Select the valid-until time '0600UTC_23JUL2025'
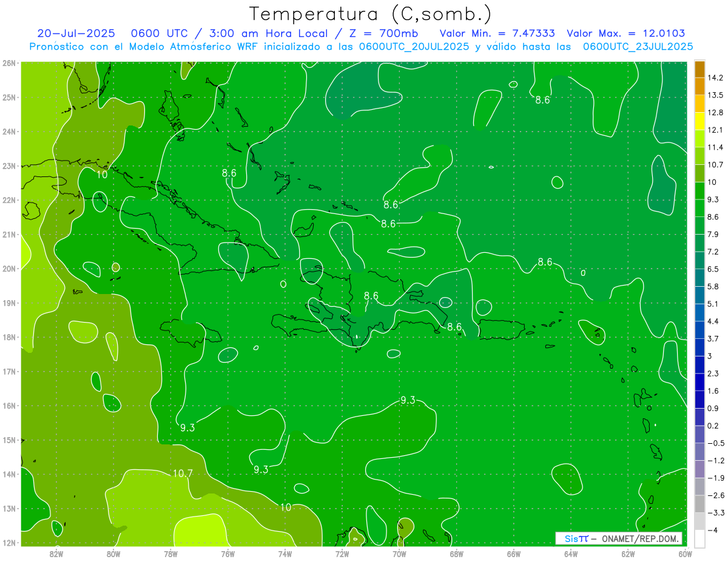Viewport: 728px width, 562px height. pos(638,47)
